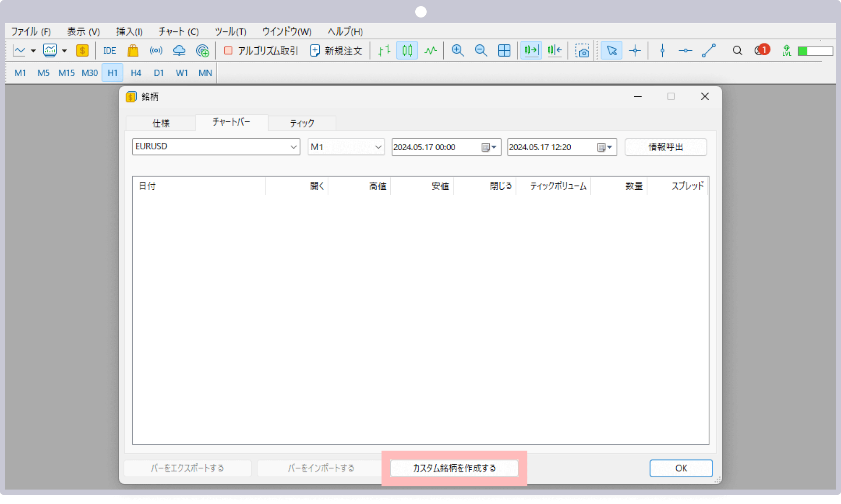Select the M1 timeframe in the toolbar

20,73
